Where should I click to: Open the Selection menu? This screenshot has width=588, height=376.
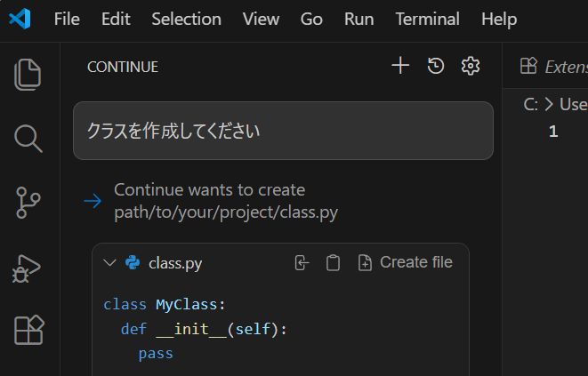[186, 19]
